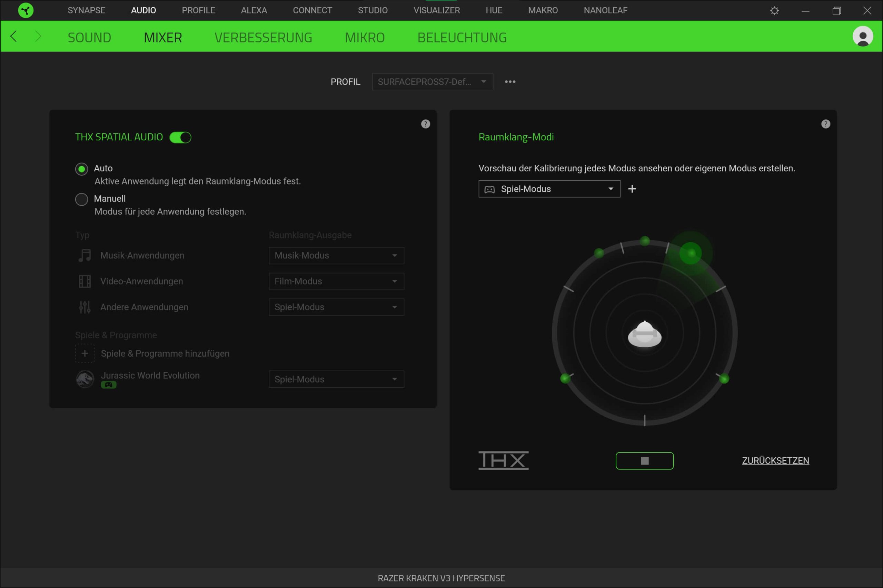Expand the PROFIL dropdown
883x588 pixels.
432,82
